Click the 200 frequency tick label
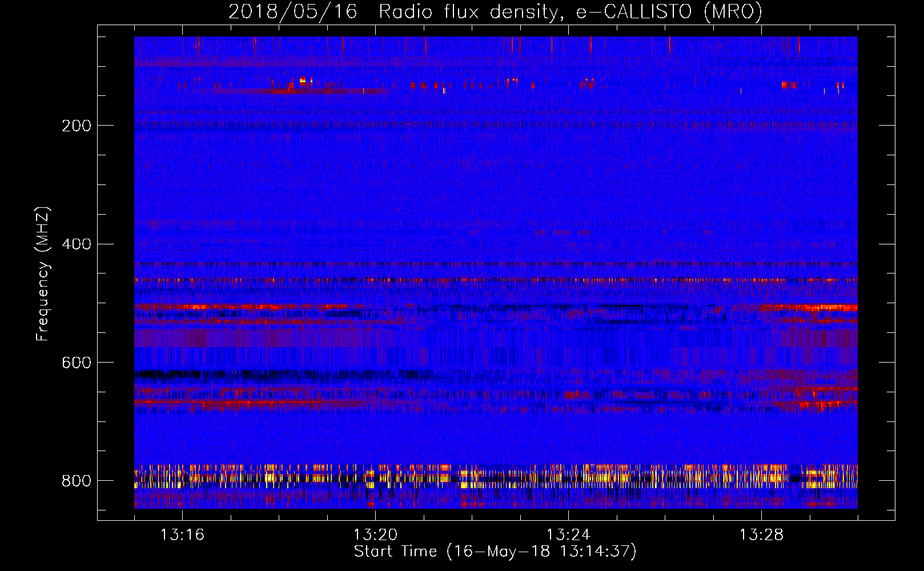The width and height of the screenshot is (924, 571). 77,126
